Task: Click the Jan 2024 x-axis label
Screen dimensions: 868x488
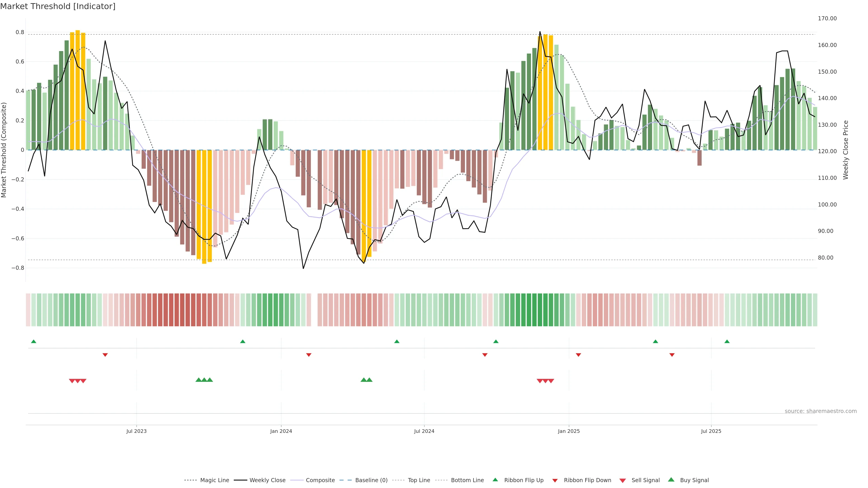Action: [281, 431]
